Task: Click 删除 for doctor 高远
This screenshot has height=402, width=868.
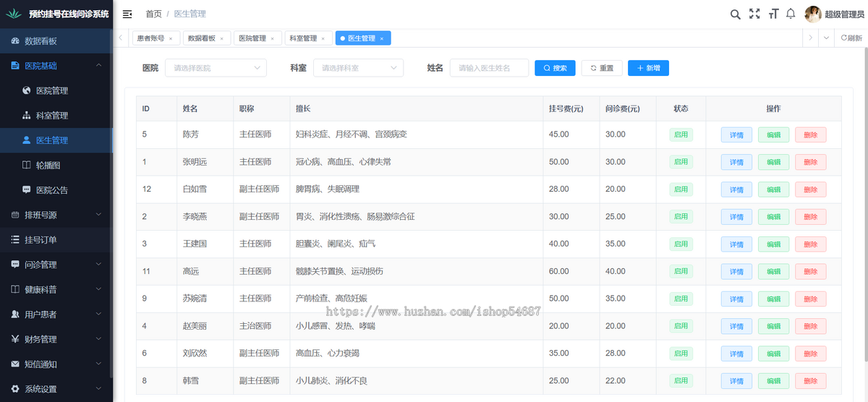Action: tap(810, 272)
